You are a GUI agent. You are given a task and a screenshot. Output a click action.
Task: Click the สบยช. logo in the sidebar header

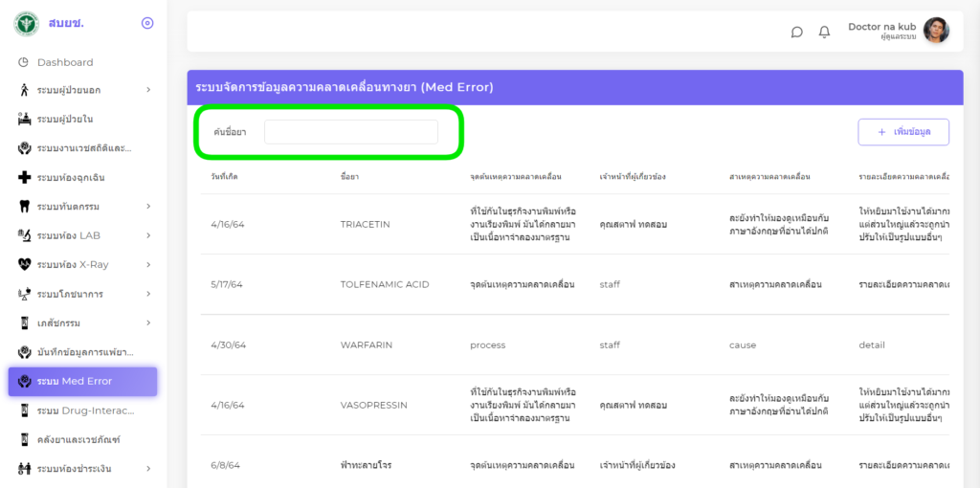pyautogui.click(x=26, y=23)
